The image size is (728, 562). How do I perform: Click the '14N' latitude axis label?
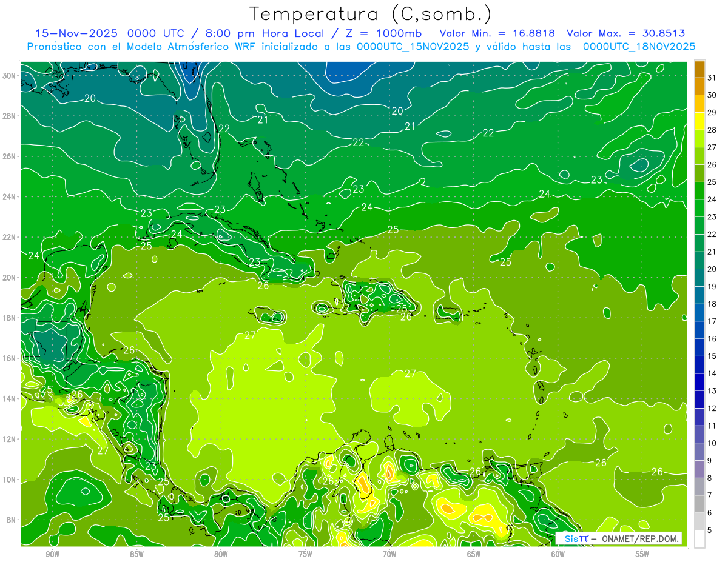9,399
